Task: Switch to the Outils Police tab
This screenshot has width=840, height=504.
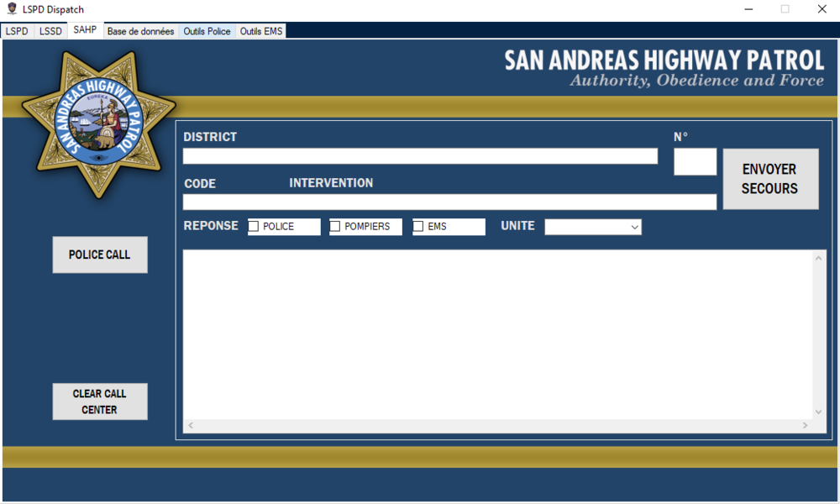Action: 207,29
